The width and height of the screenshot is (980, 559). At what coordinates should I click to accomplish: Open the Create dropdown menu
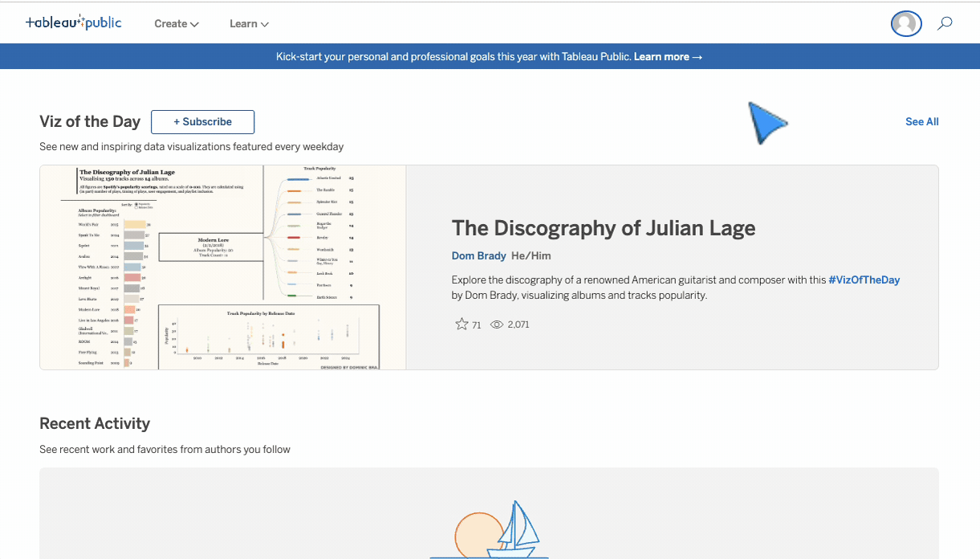(x=177, y=23)
